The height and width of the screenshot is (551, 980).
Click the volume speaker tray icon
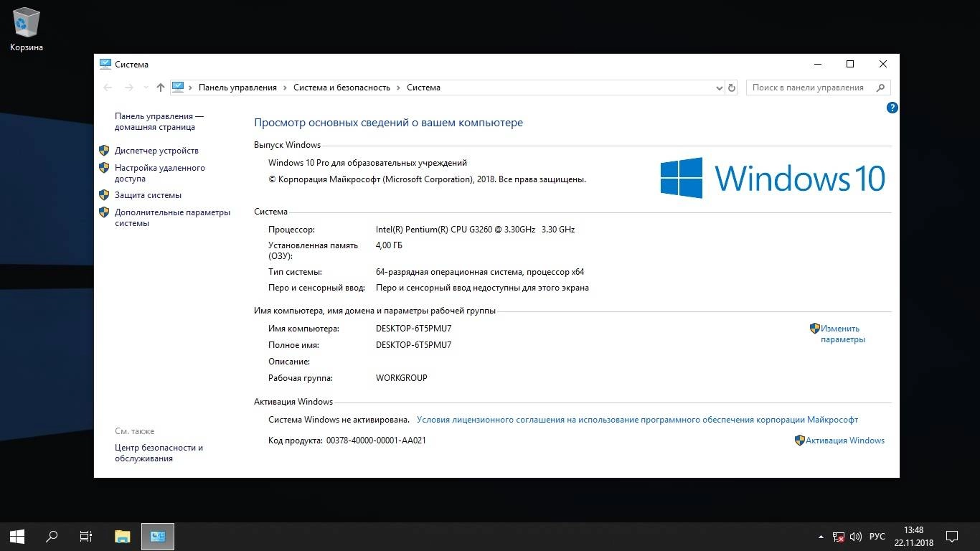[x=855, y=537]
